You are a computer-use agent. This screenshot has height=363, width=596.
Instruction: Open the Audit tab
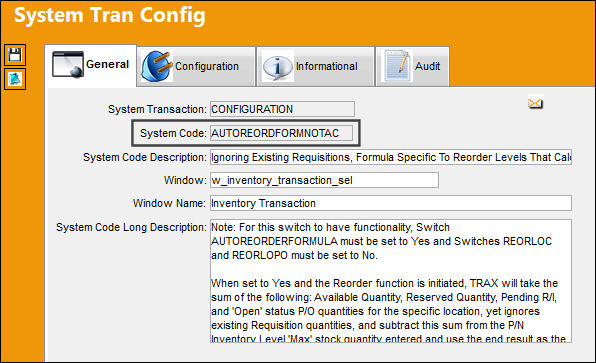413,67
